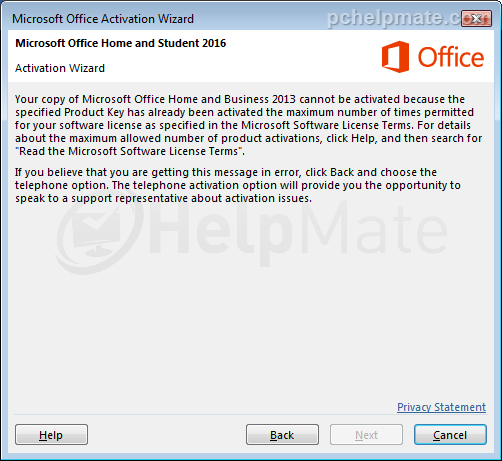The image size is (502, 461).
Task: Click the Home and Student 2016 heading
Action: coord(121,43)
